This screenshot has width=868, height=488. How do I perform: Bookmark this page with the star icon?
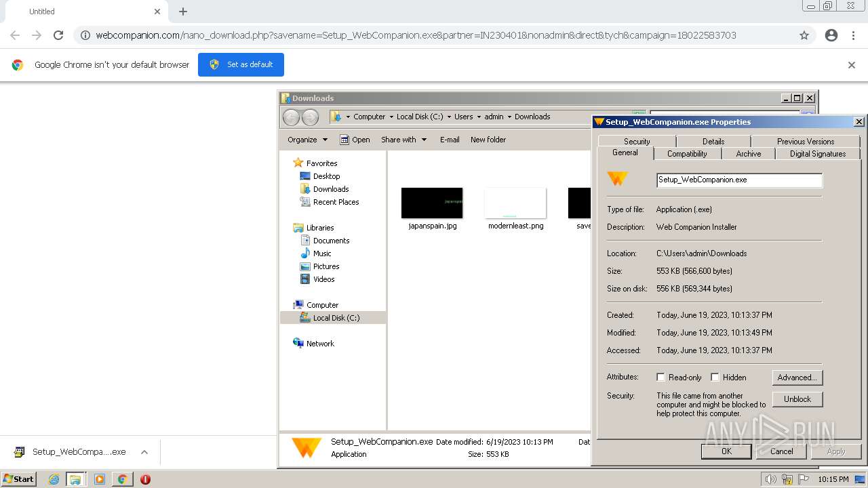804,35
